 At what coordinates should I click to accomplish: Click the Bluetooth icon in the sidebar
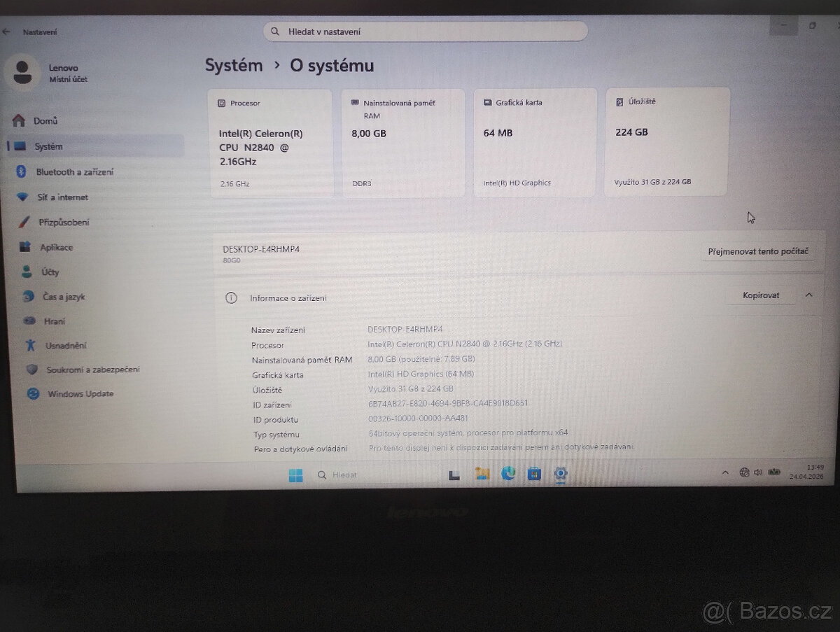[22, 172]
